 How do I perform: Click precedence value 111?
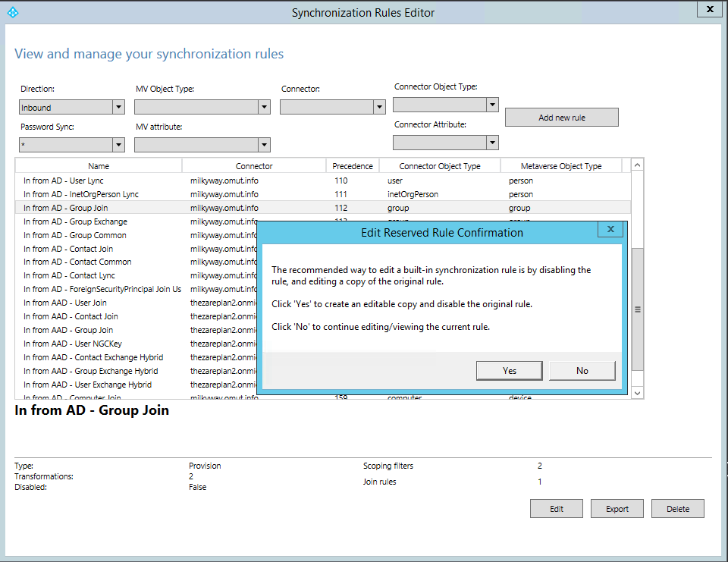coord(340,194)
